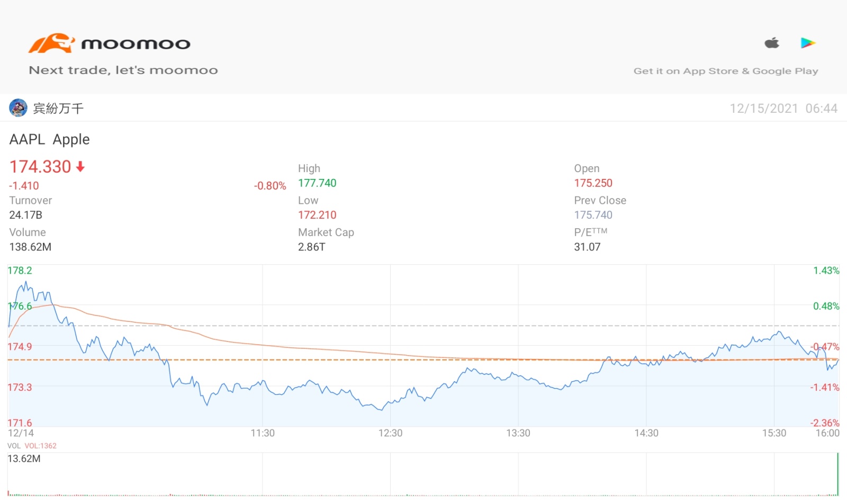Click the 12:30 time marker on chart
This screenshot has width=847, height=504.
pos(390,433)
